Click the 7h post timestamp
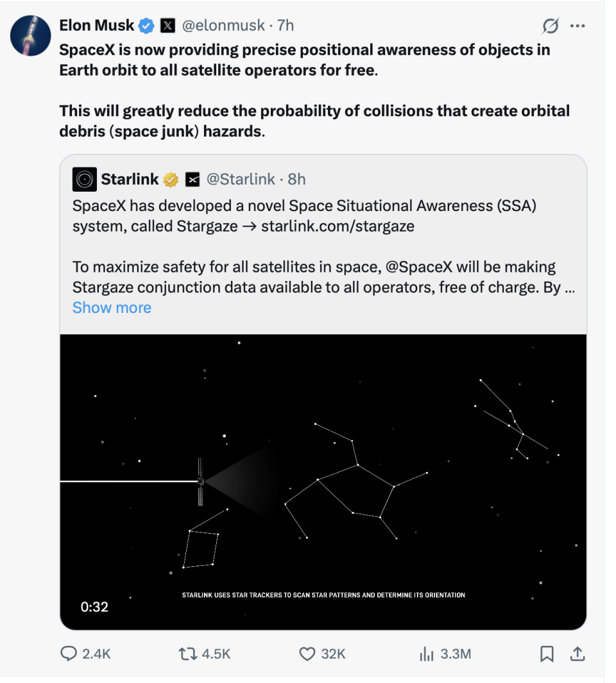 (286, 26)
